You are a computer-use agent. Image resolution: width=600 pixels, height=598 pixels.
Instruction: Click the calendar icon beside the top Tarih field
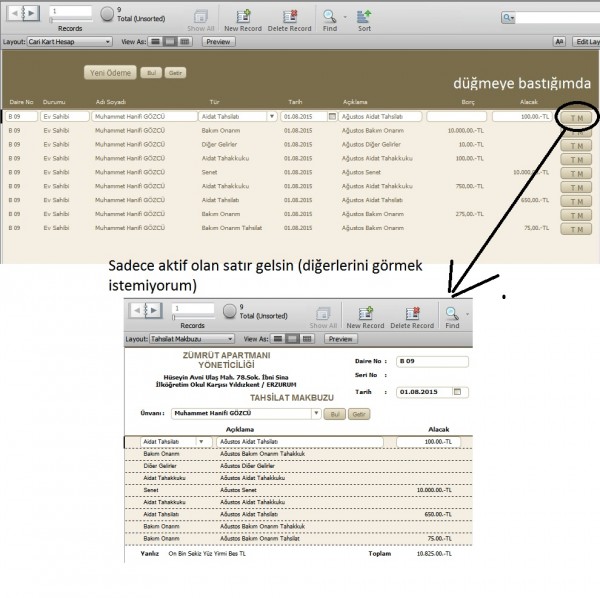(332, 117)
